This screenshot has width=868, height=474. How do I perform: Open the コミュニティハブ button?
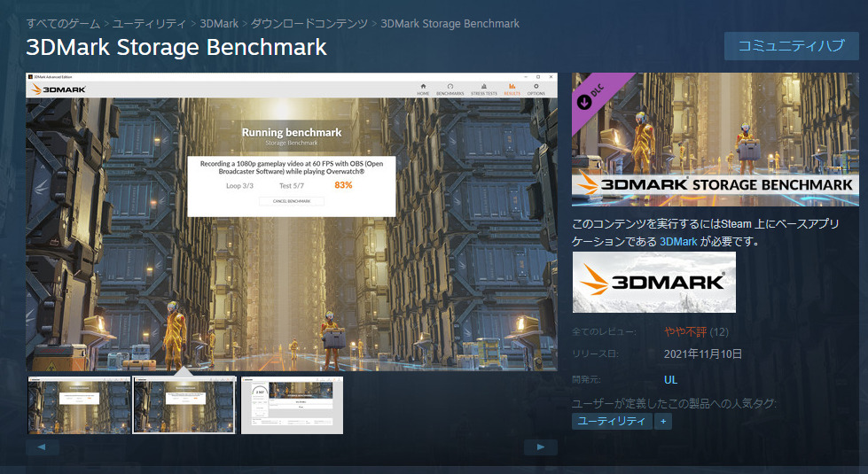click(791, 46)
